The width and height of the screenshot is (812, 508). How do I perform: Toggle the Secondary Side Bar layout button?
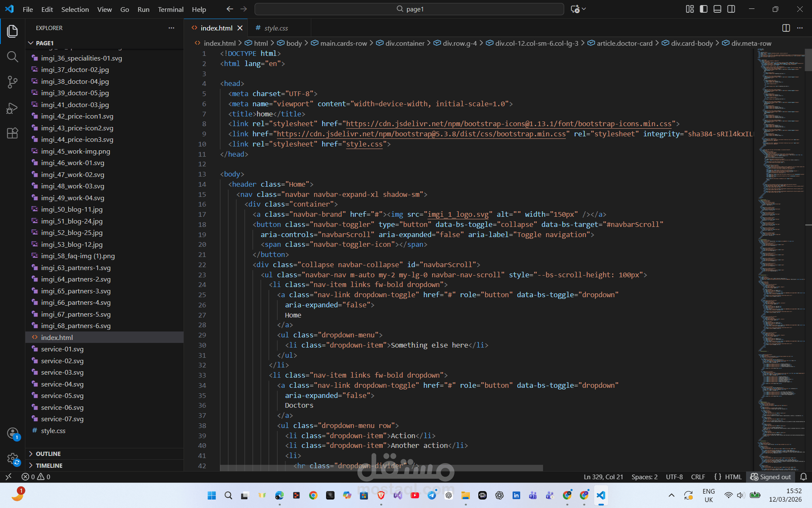(x=731, y=9)
